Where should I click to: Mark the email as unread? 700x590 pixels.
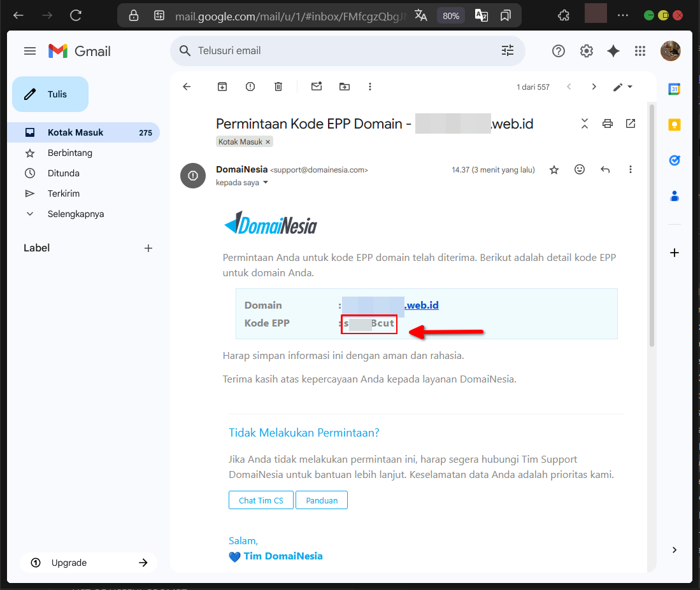click(x=317, y=87)
